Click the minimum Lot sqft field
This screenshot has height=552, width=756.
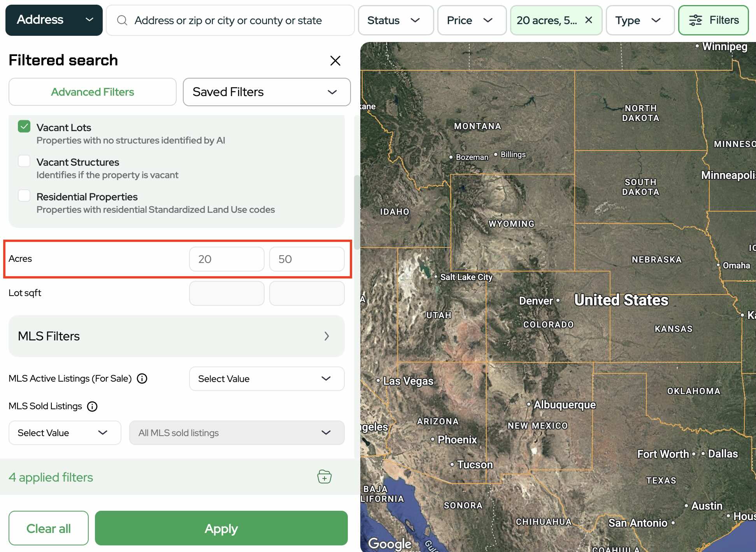226,293
